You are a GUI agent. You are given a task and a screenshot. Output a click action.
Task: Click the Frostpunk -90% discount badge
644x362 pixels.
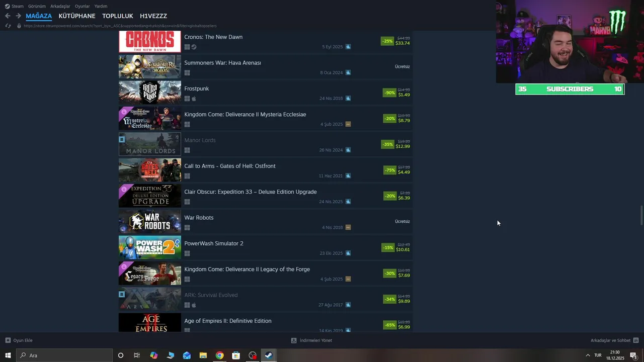point(389,93)
